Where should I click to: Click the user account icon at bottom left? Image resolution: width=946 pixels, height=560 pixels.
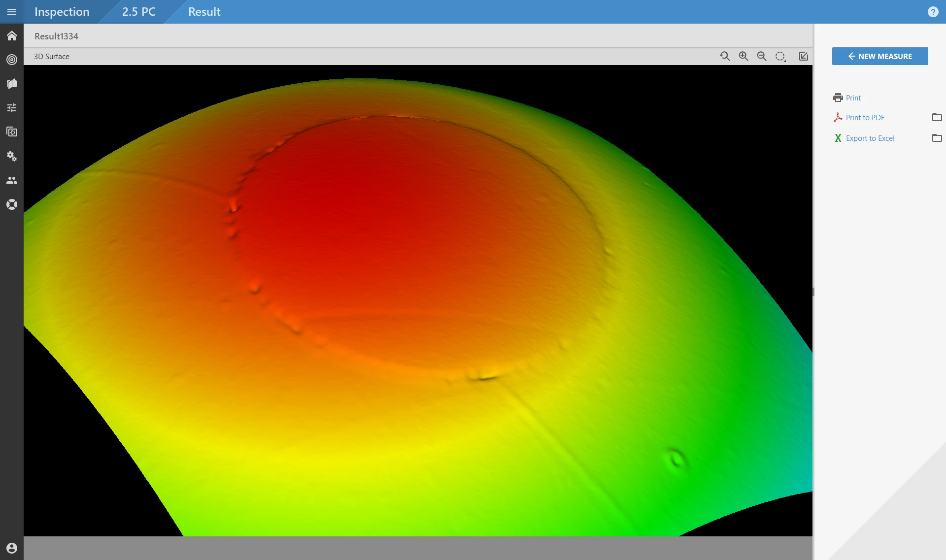[11, 548]
